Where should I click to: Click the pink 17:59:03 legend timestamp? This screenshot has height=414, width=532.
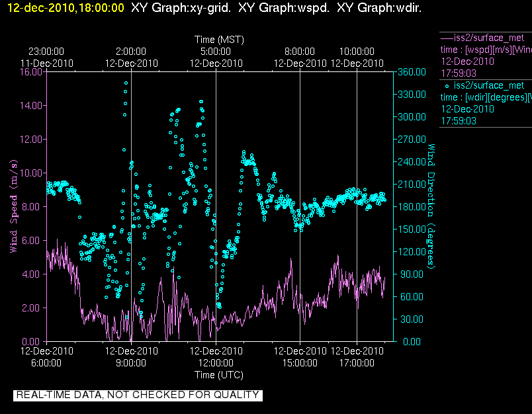[x=459, y=73]
